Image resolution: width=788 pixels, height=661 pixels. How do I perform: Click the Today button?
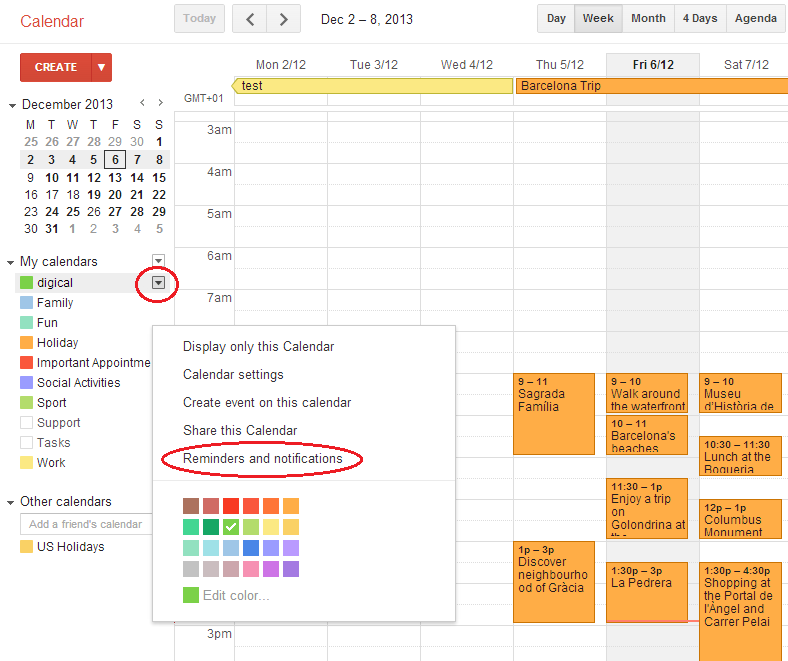[x=199, y=19]
